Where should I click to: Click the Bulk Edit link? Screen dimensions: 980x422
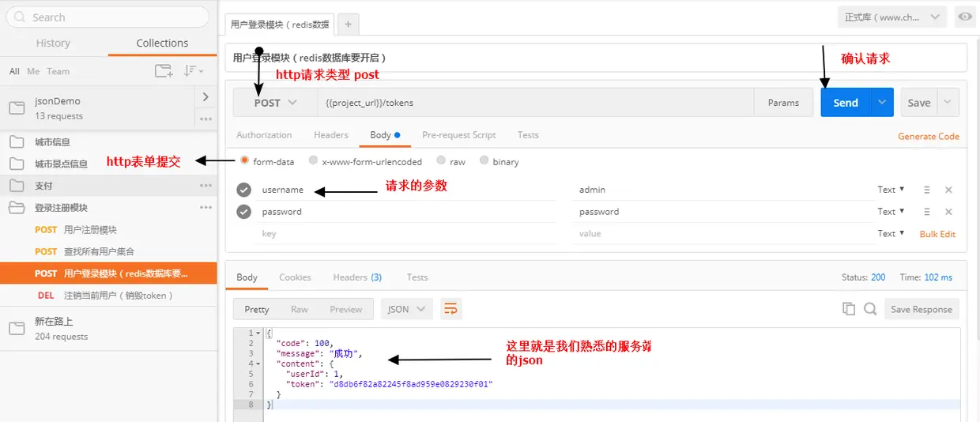click(x=937, y=234)
